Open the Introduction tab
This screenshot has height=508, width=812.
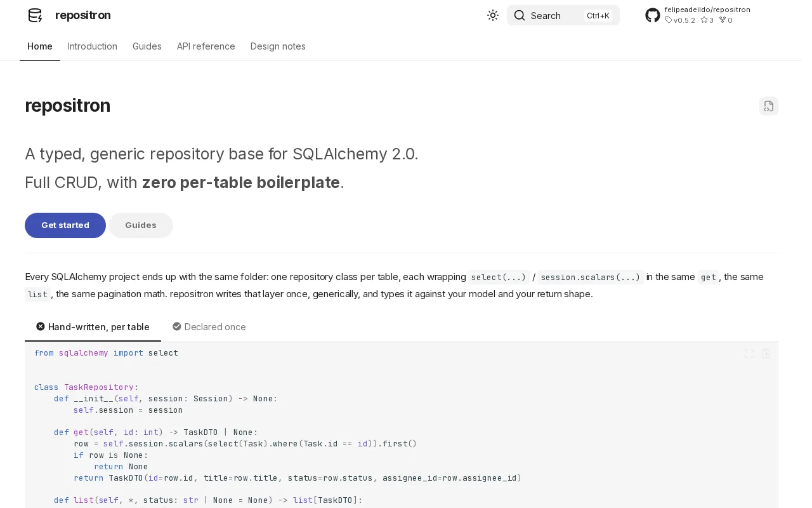pyautogui.click(x=93, y=46)
